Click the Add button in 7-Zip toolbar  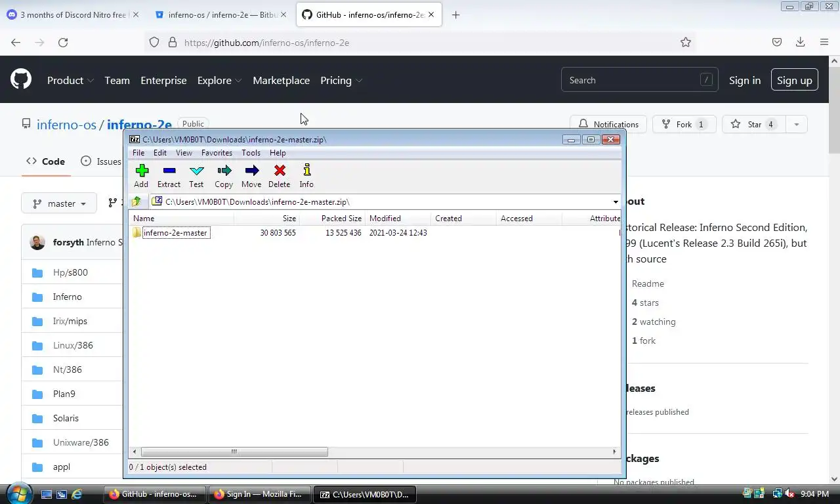(x=141, y=176)
